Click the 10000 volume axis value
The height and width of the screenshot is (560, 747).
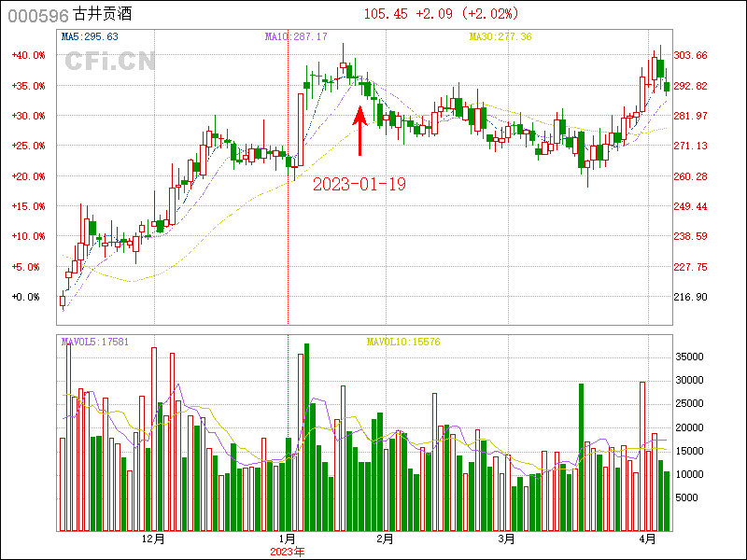click(690, 474)
